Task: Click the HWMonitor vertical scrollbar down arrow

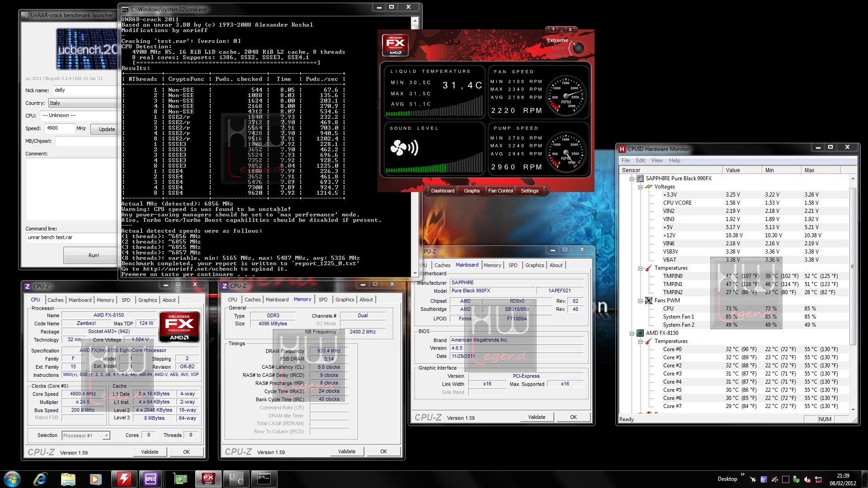Action: point(853,410)
